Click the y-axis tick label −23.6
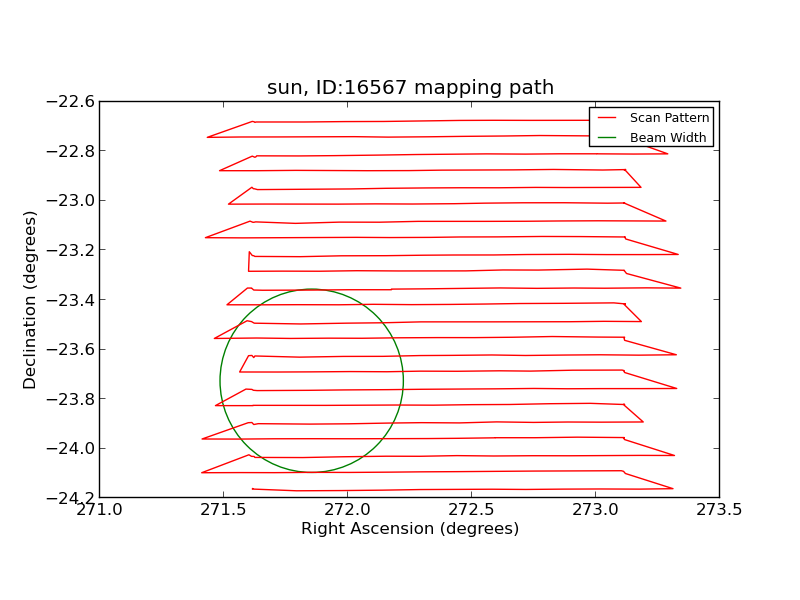This screenshot has width=800, height=600. tap(70, 349)
